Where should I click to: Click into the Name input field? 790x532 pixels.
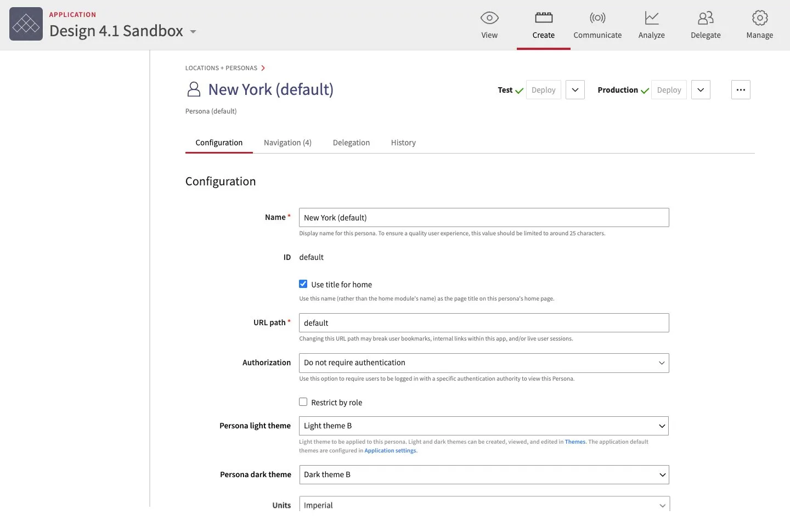pyautogui.click(x=484, y=218)
